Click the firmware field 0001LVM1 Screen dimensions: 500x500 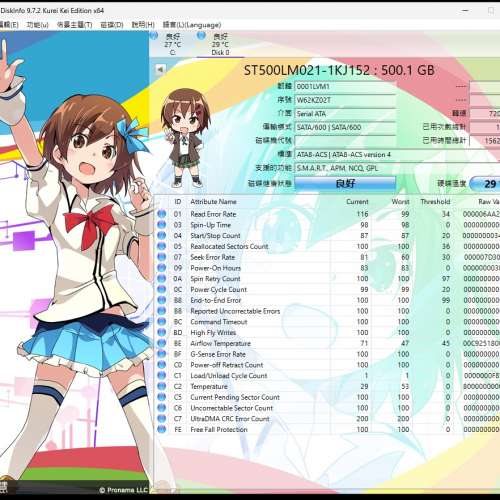345,87
